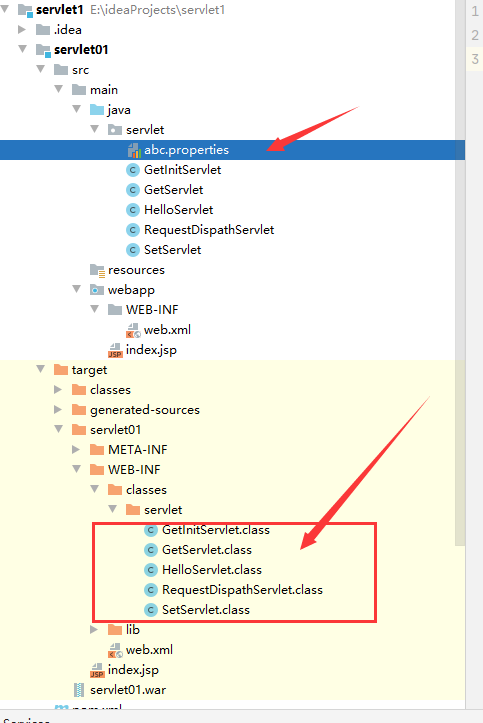Click the index.jsp icon under webapp

pyautogui.click(x=115, y=350)
